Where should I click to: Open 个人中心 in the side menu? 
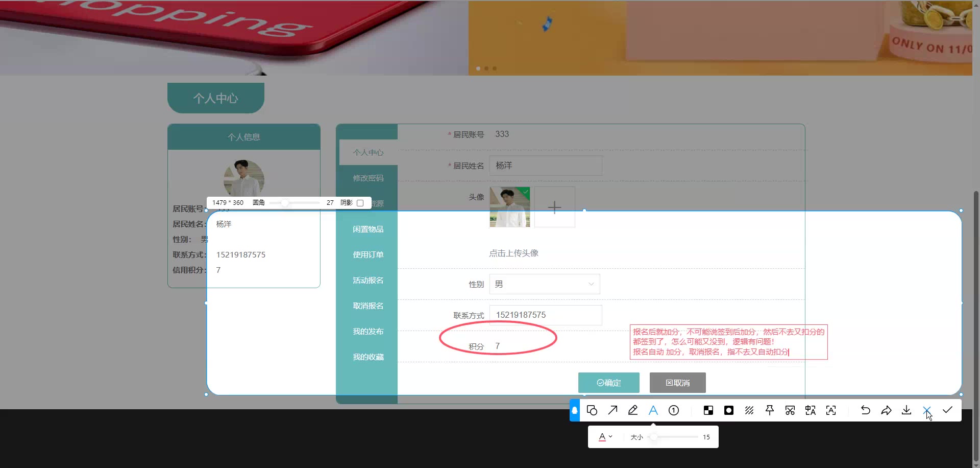[368, 152]
